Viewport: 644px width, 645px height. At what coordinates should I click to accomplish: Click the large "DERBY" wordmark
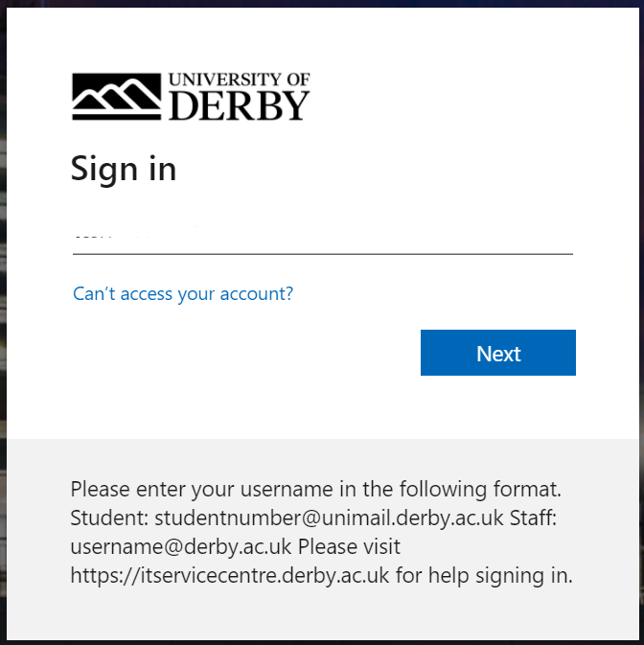point(239,105)
